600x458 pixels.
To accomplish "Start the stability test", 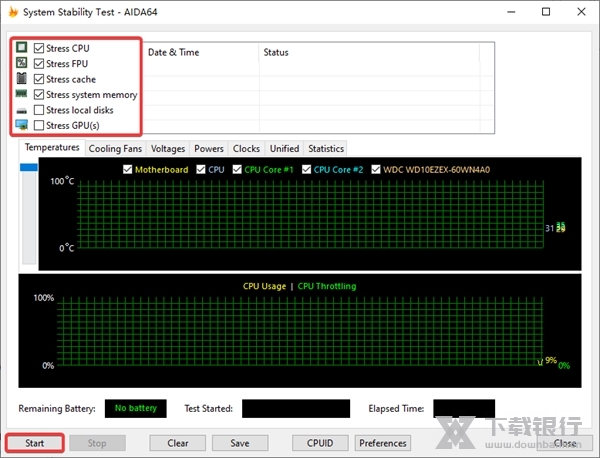I will coord(35,442).
